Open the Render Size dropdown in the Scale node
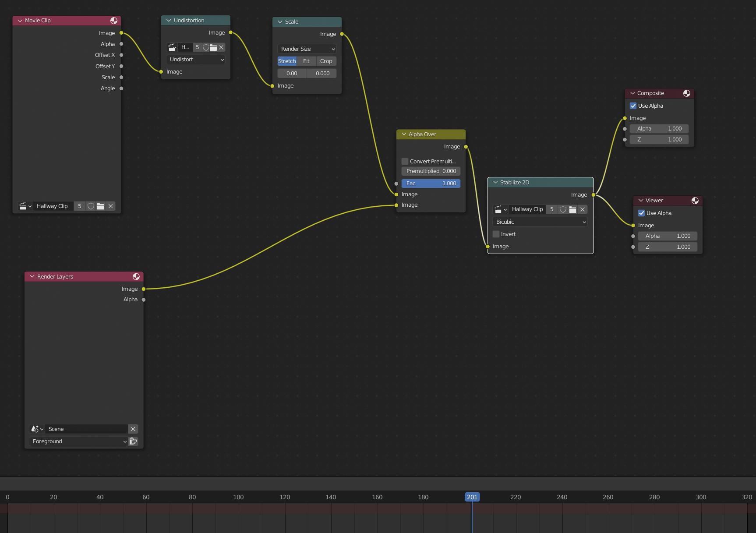 coord(307,49)
